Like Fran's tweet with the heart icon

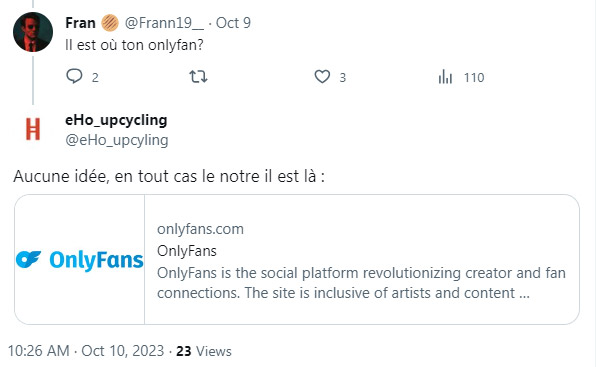[322, 77]
